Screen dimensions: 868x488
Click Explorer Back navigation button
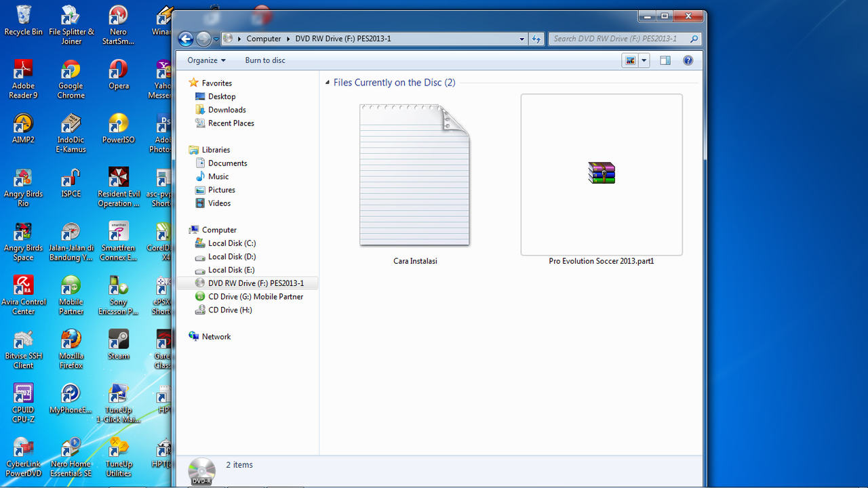point(186,39)
